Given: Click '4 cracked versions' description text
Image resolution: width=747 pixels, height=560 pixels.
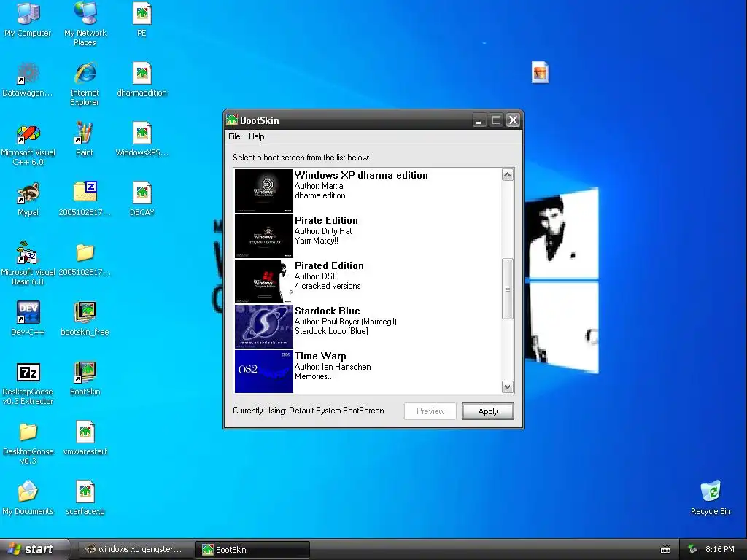Looking at the screenshot, I should click(x=328, y=286).
